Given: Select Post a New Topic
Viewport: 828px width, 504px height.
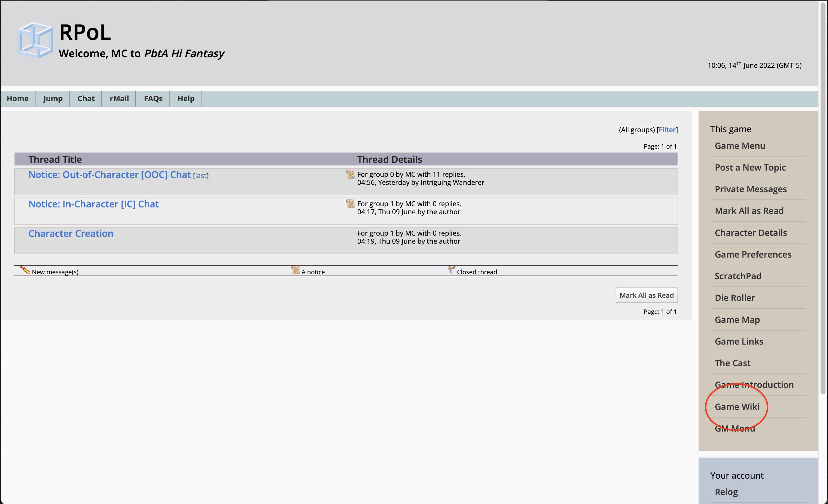Looking at the screenshot, I should point(750,167).
